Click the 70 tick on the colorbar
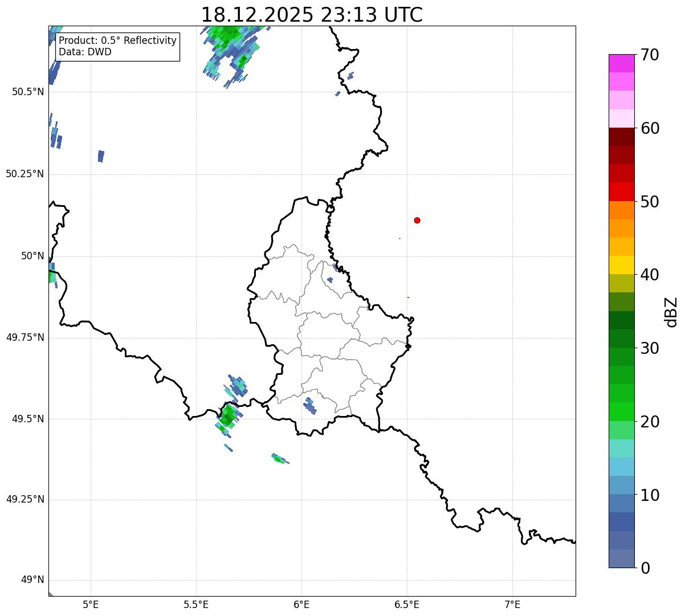 click(x=650, y=55)
